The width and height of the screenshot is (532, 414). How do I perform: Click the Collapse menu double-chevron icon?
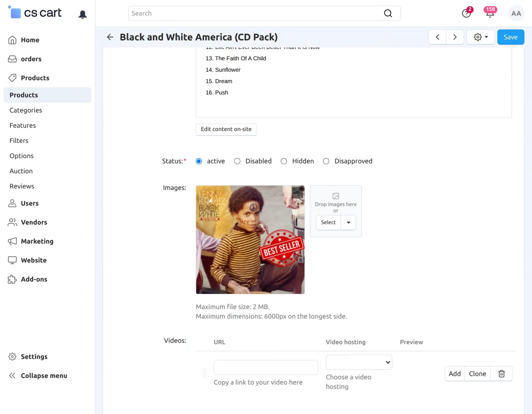point(12,376)
